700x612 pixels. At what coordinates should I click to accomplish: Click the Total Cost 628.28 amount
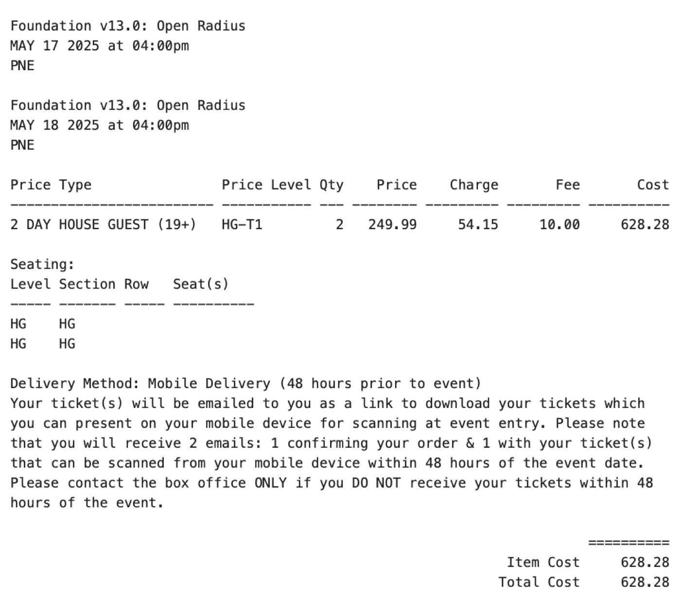click(645, 582)
